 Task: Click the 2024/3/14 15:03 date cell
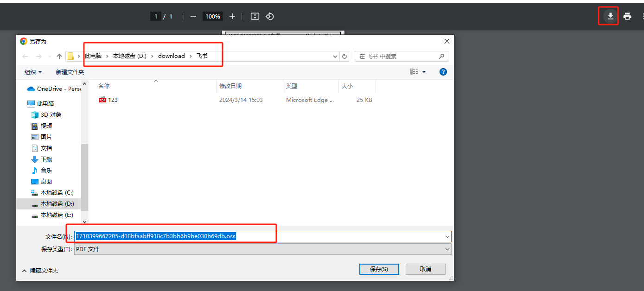point(241,100)
